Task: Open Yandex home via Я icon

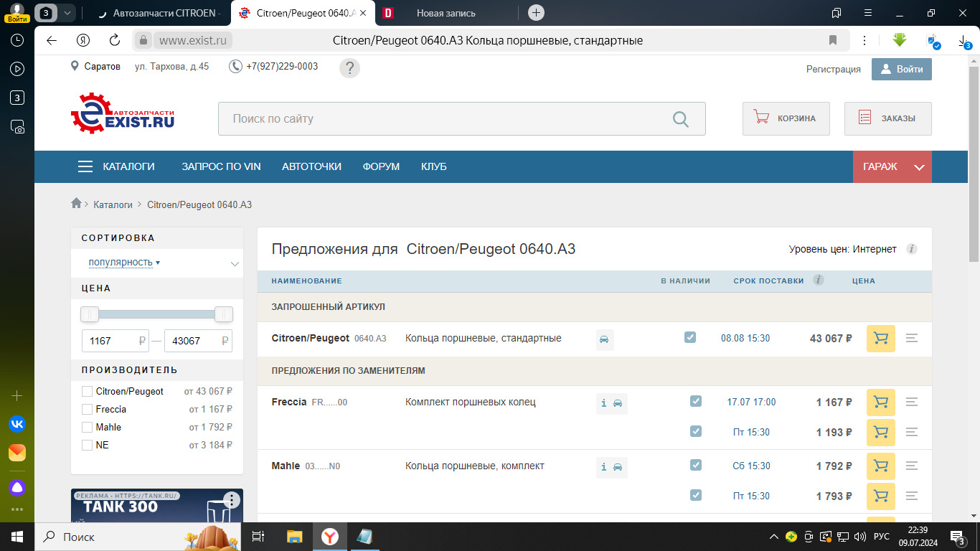Action: pyautogui.click(x=83, y=40)
